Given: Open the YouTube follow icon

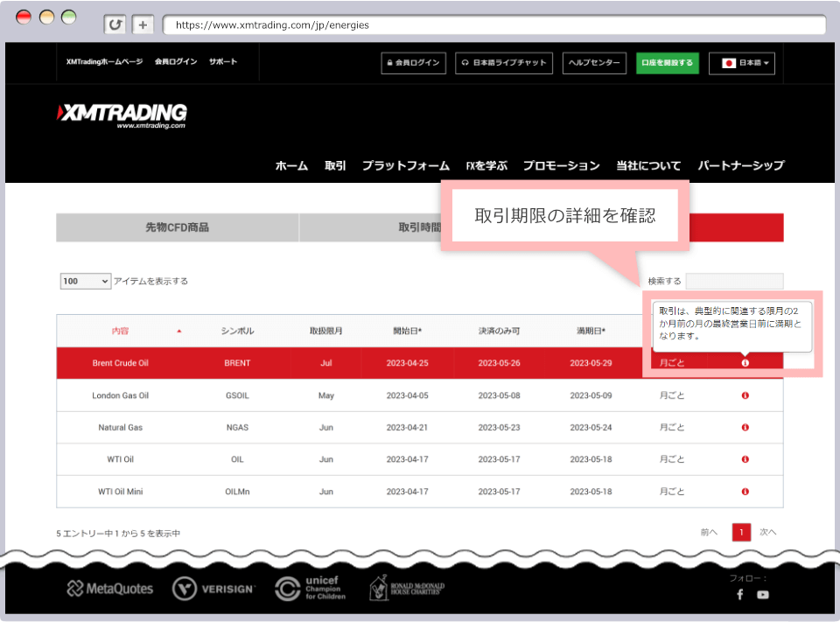Looking at the screenshot, I should (x=763, y=595).
